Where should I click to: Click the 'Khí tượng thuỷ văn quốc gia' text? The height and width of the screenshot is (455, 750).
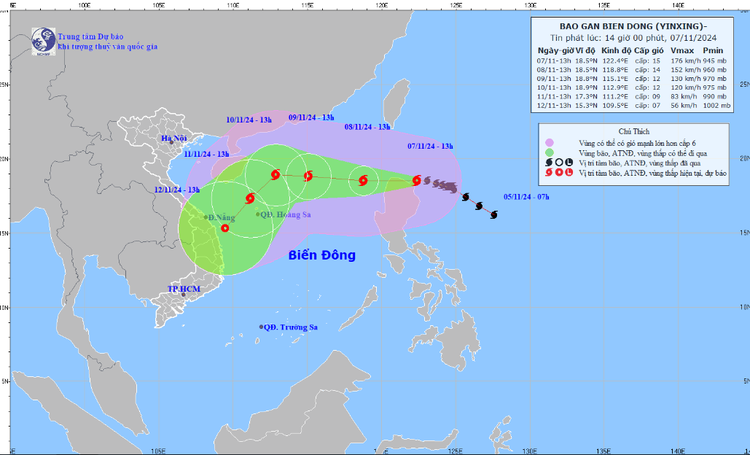point(108,47)
